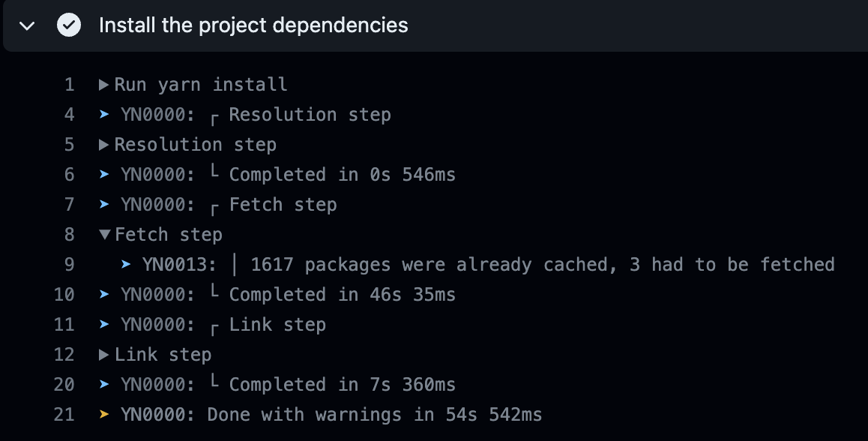Click the Install the project dependencies title

253,25
